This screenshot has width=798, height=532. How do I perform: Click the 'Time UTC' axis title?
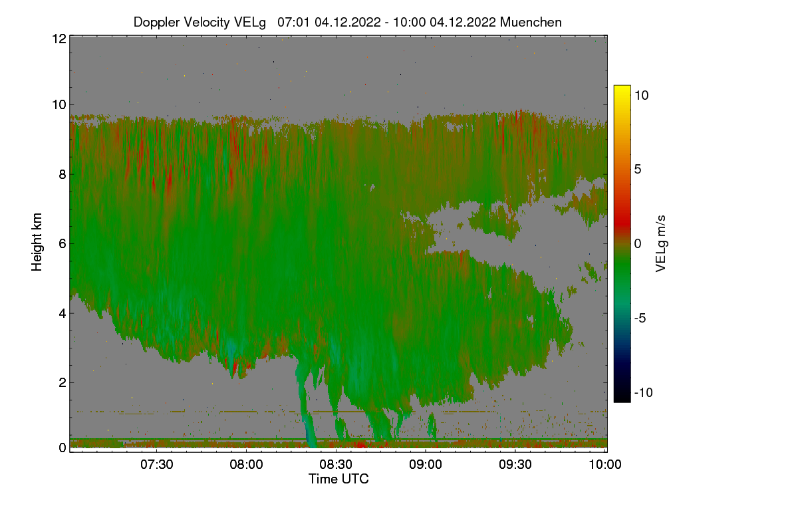pyautogui.click(x=338, y=479)
